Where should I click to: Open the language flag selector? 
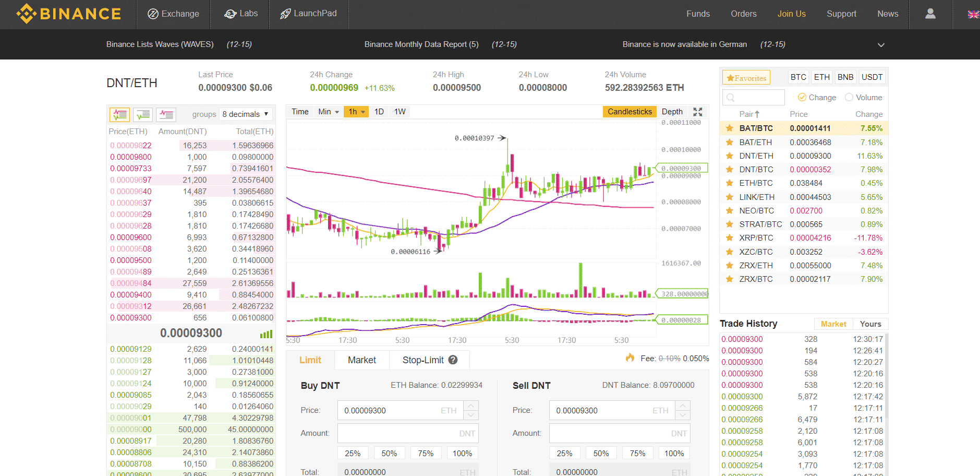coord(973,14)
